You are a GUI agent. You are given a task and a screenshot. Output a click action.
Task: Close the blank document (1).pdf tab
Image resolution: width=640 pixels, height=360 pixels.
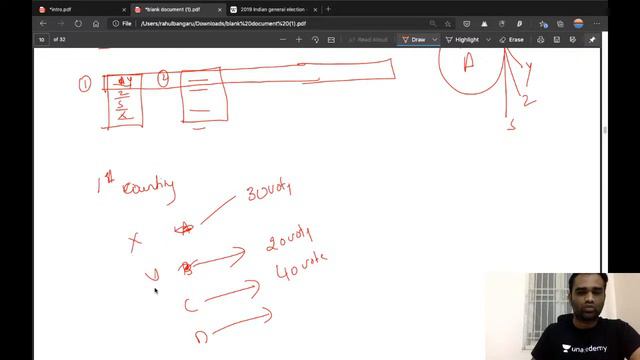pos(220,9)
